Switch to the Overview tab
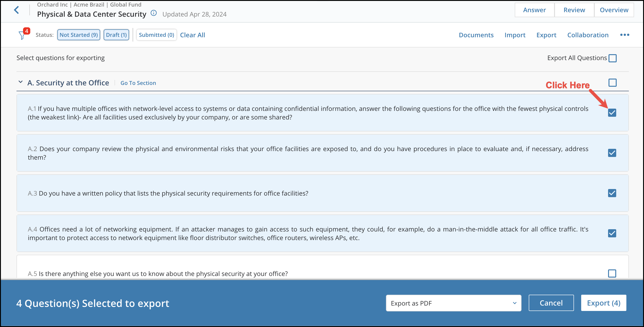 [614, 10]
